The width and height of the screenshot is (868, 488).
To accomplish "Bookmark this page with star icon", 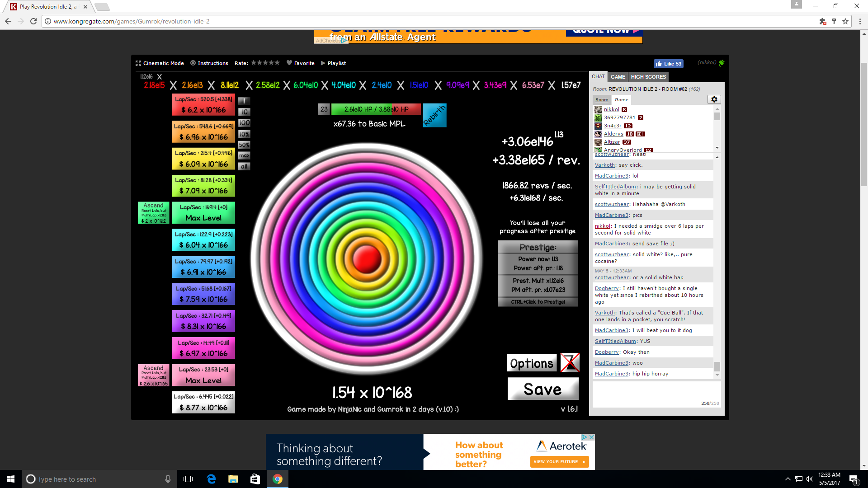I will click(x=845, y=21).
